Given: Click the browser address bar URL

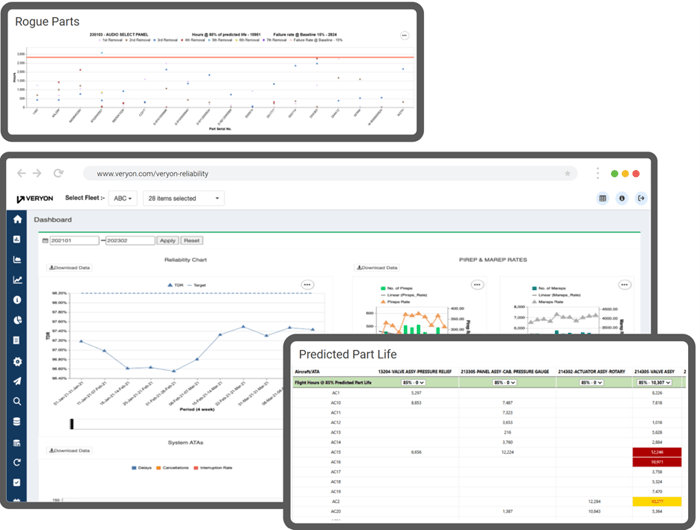Looking at the screenshot, I should tap(153, 174).
